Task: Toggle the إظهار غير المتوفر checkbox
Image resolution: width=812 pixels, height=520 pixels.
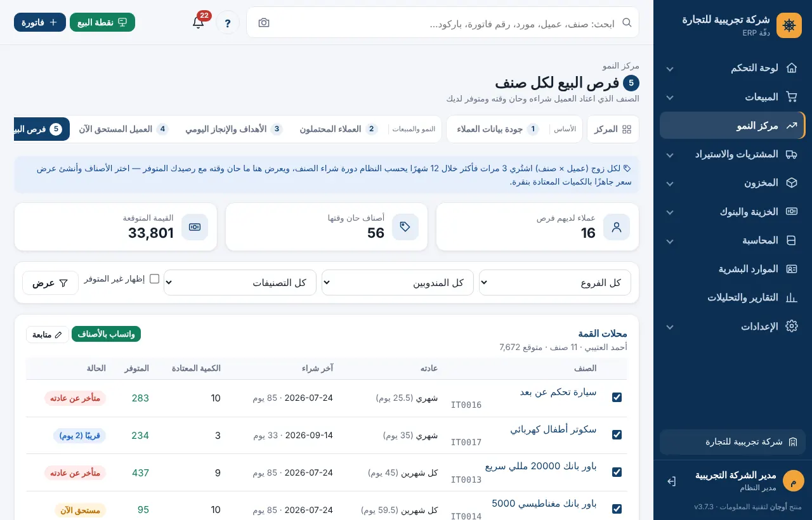Action: (x=154, y=279)
